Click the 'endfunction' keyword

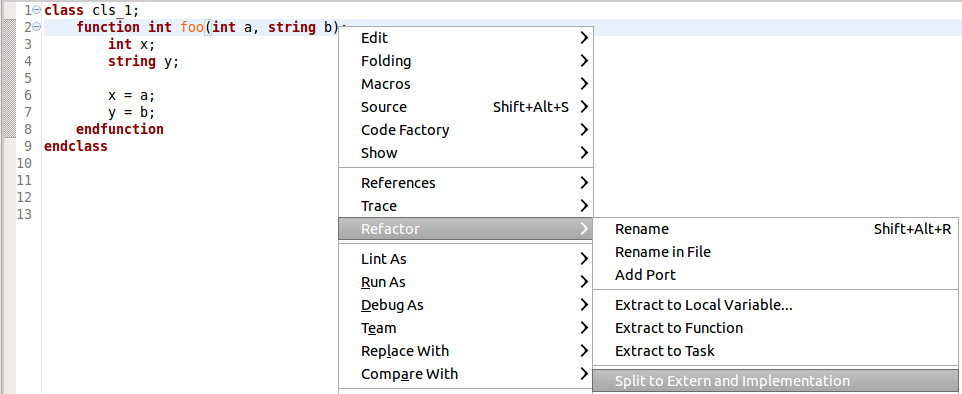click(120, 129)
